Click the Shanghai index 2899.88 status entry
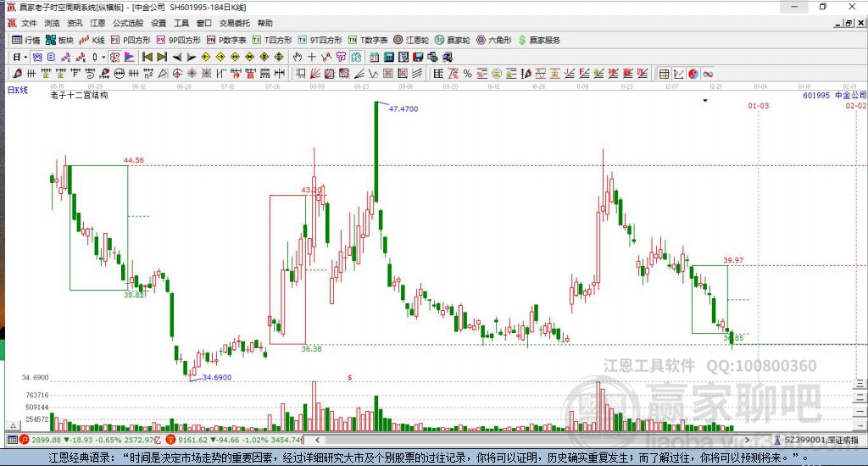Viewport: 868px width, 466px height. click(92, 440)
